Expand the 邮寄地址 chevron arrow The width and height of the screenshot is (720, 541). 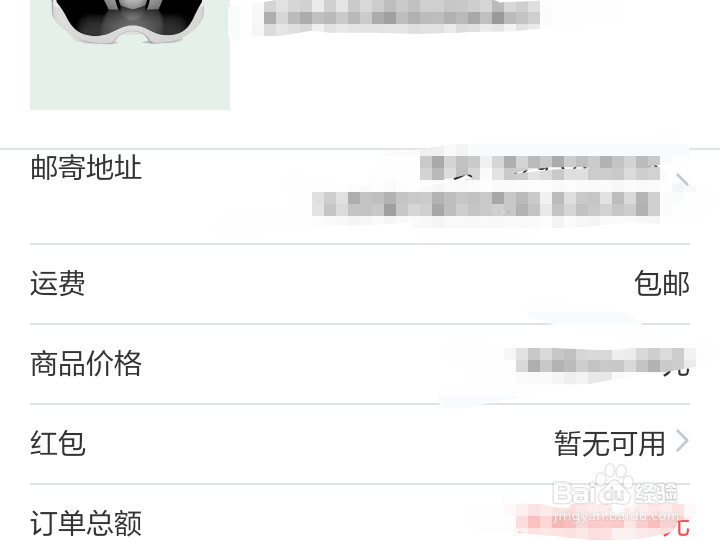click(683, 180)
